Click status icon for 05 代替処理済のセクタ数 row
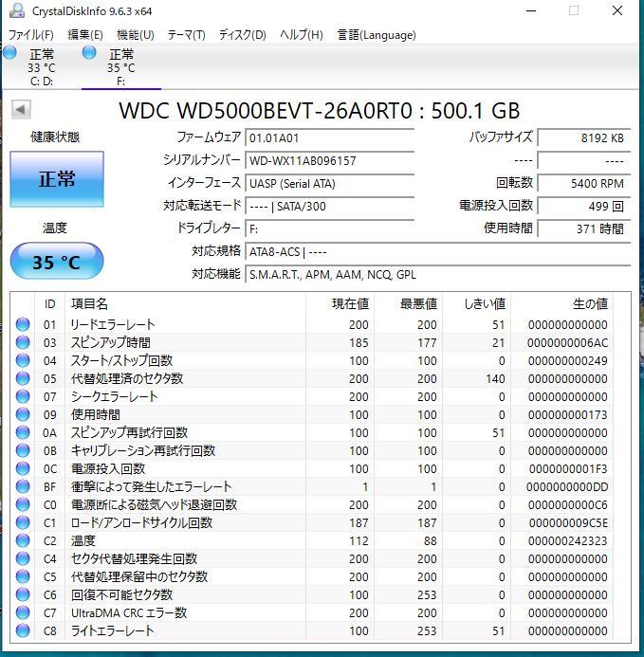 coord(23,378)
